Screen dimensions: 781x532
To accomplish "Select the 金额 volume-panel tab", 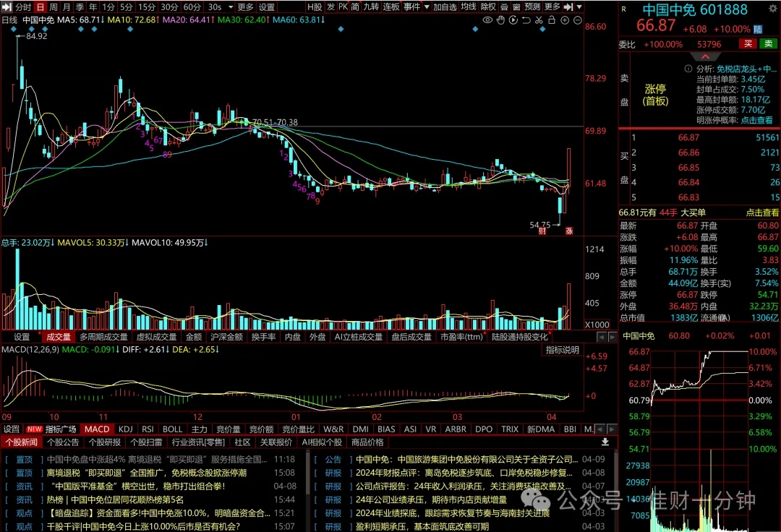I will pyautogui.click(x=194, y=337).
